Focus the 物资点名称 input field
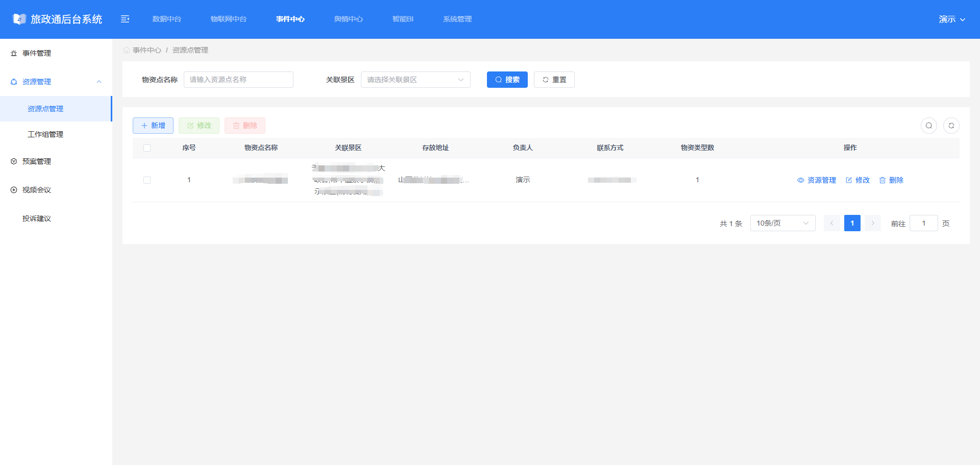This screenshot has width=980, height=465. tap(238, 80)
